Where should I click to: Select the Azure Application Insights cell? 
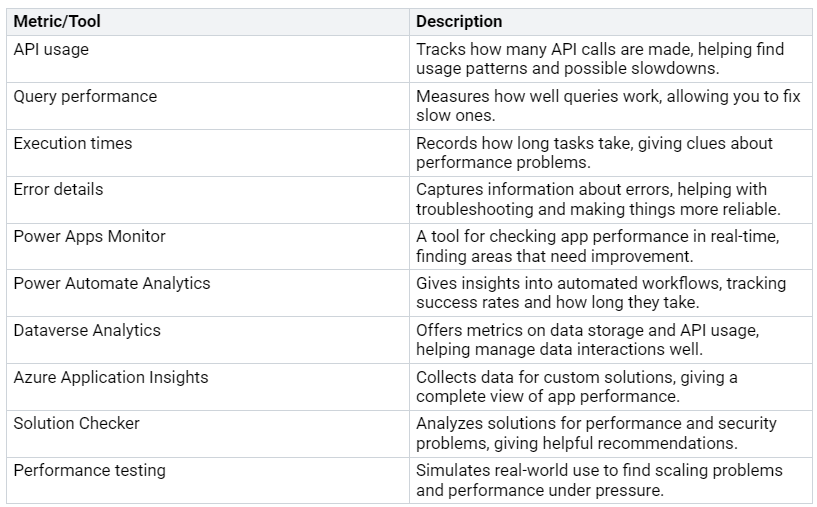(x=111, y=377)
